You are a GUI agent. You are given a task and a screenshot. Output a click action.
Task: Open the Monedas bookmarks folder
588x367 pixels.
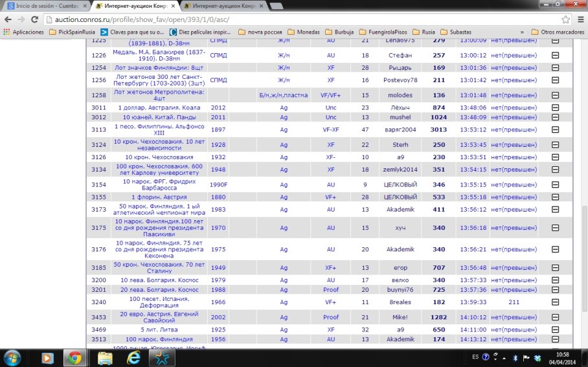307,32
